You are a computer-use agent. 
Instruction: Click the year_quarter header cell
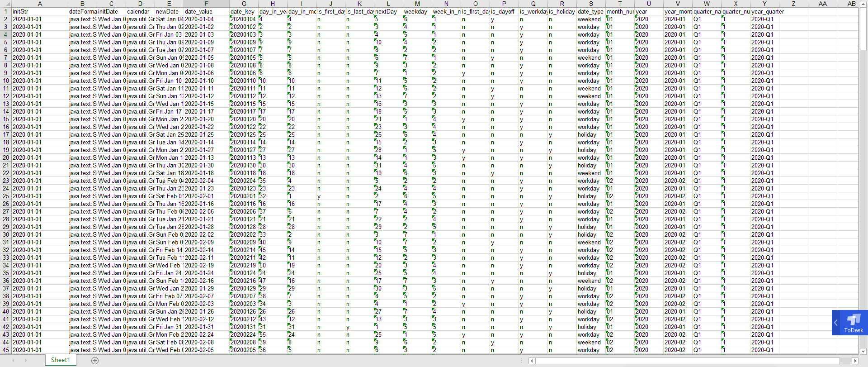coord(764,11)
